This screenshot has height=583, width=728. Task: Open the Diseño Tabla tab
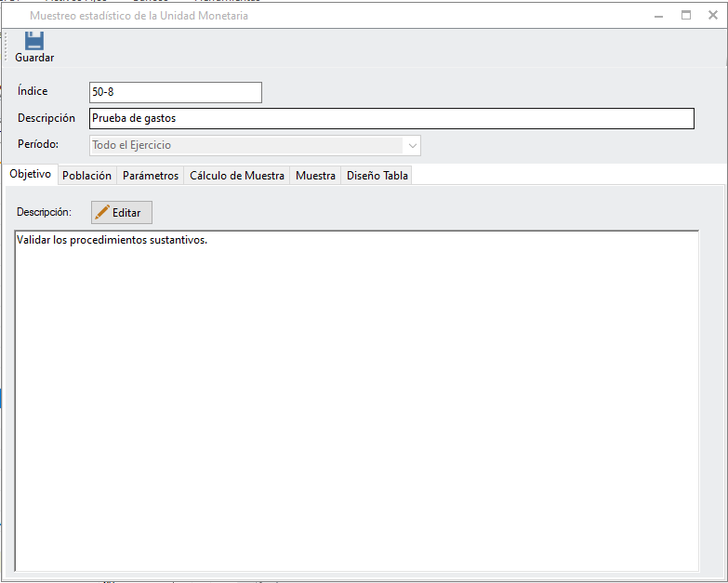point(377,175)
